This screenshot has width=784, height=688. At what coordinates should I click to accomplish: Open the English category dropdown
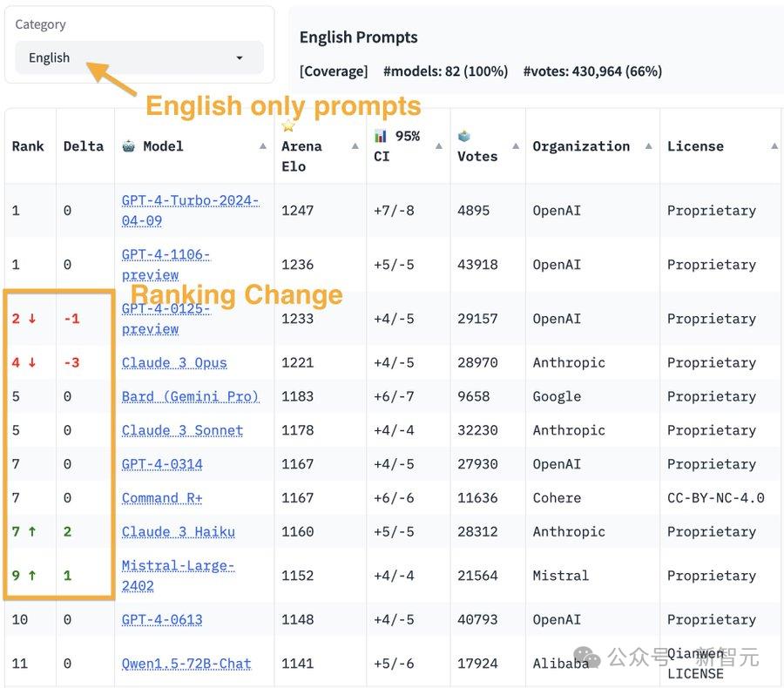139,57
